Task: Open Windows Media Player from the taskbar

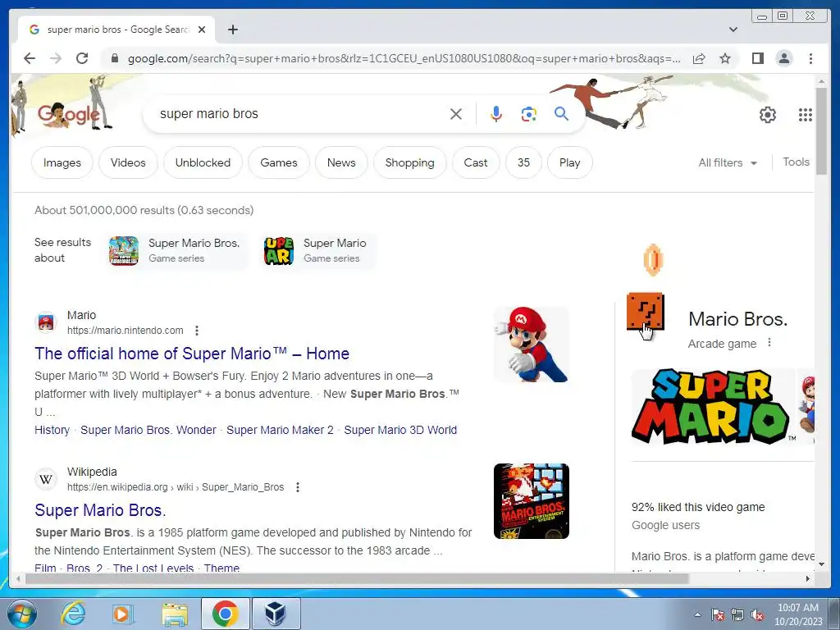Action: tap(123, 614)
